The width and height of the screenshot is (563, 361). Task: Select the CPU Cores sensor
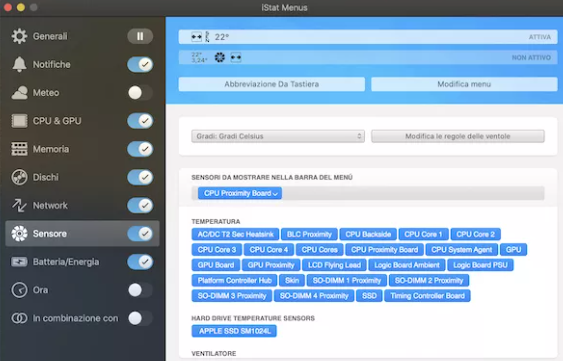coord(320,250)
